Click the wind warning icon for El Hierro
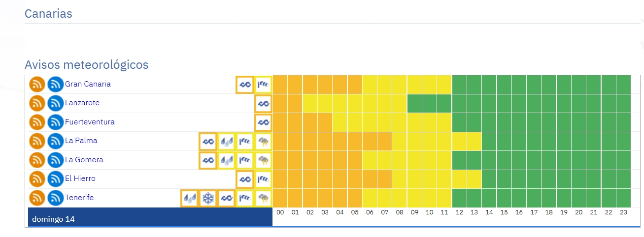The width and height of the screenshot is (644, 237). 264,179
